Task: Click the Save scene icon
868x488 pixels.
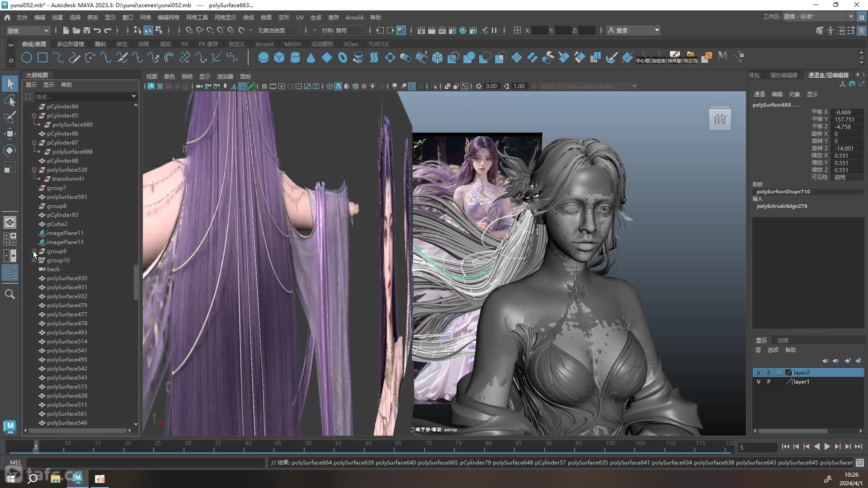Action: point(87,30)
